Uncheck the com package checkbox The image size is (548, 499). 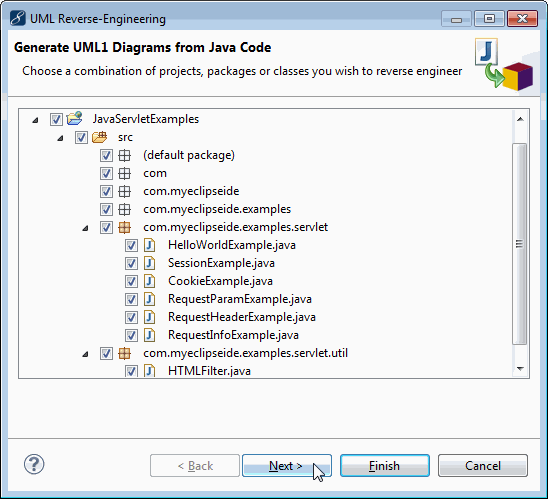(x=106, y=173)
